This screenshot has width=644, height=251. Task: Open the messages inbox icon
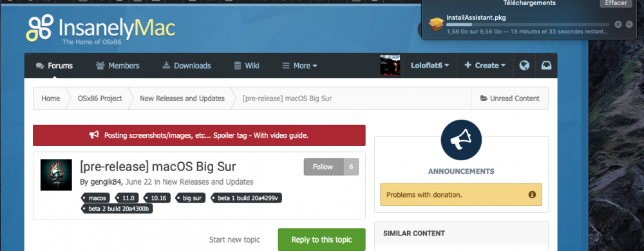[546, 65]
